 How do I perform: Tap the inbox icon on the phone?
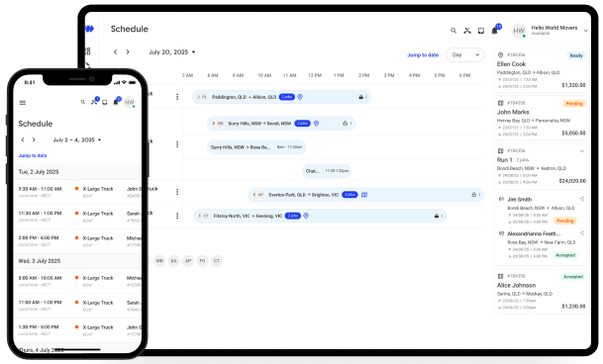105,102
